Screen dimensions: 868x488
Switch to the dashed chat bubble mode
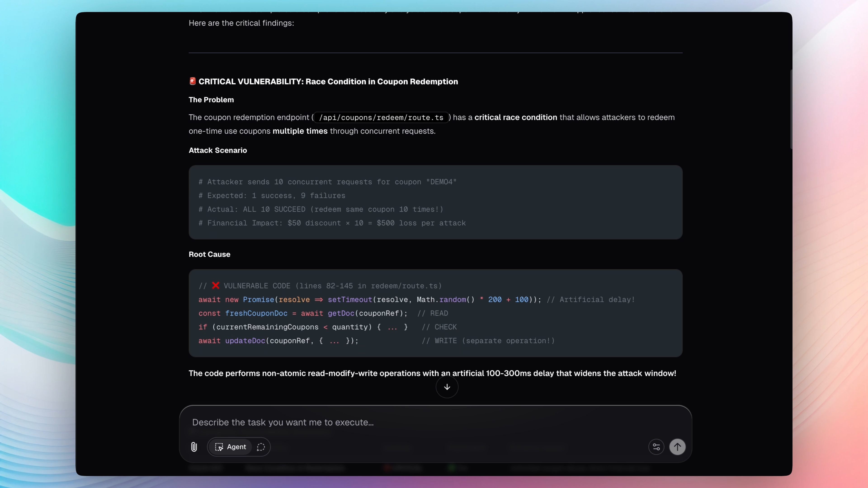click(x=261, y=447)
